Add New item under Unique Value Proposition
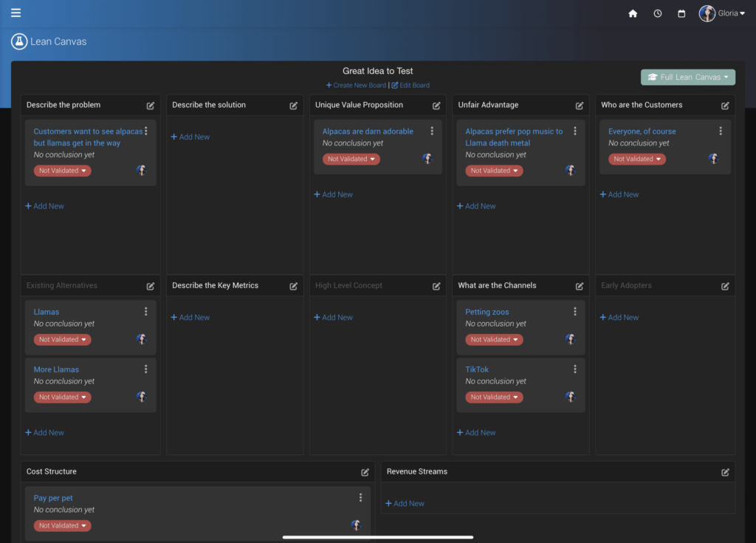This screenshot has height=543, width=756. tap(333, 194)
